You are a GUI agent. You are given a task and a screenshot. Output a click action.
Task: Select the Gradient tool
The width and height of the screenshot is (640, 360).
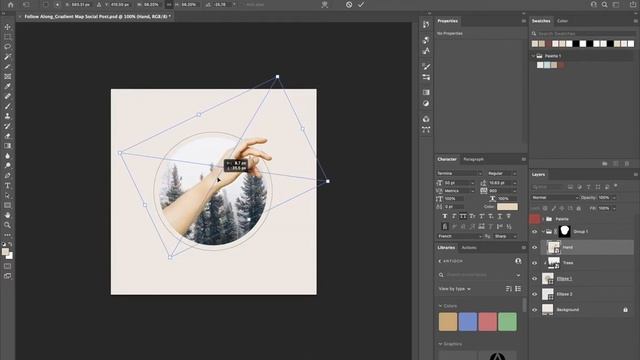tap(7, 146)
